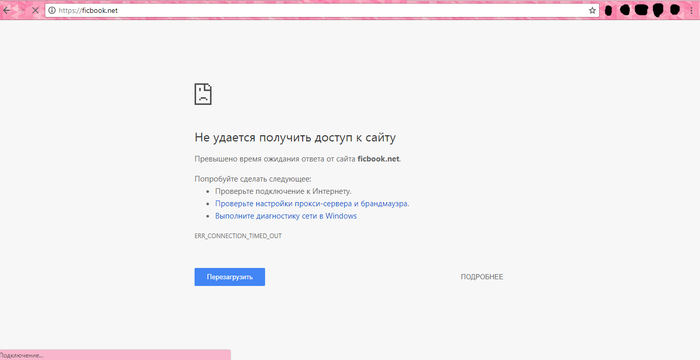Click the ERR_CONNECTION_TIMED_OUT error code text
The height and width of the screenshot is (360, 700).
pos(238,236)
